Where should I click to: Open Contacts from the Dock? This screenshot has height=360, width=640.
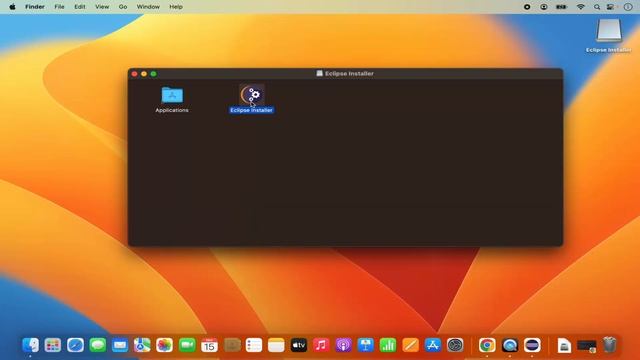[x=232, y=345]
